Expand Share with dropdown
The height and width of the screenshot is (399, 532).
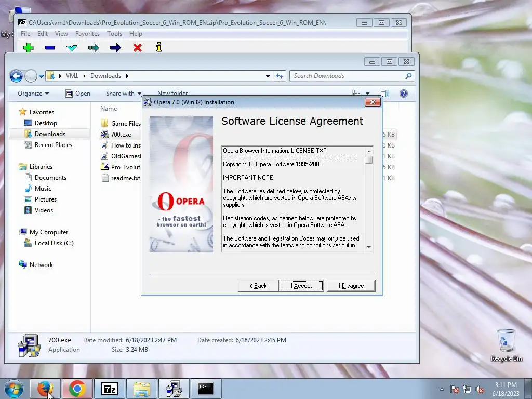pos(124,94)
